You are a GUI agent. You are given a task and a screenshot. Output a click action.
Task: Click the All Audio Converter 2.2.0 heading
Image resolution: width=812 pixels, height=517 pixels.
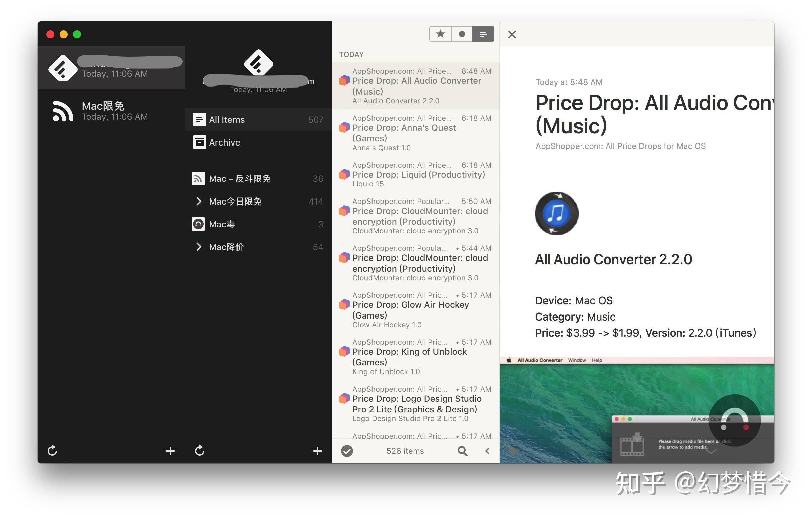pyautogui.click(x=613, y=260)
